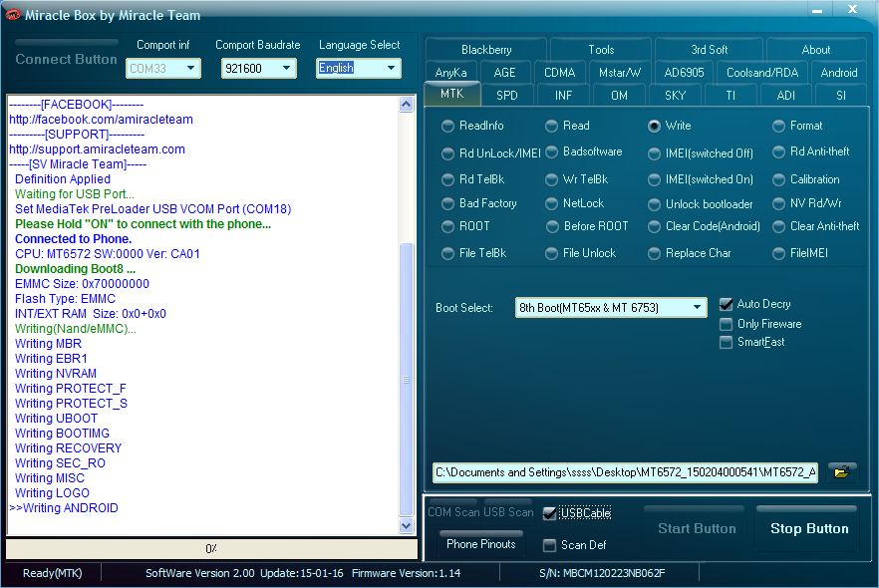Toggle the USBCable checkbox

tap(549, 513)
